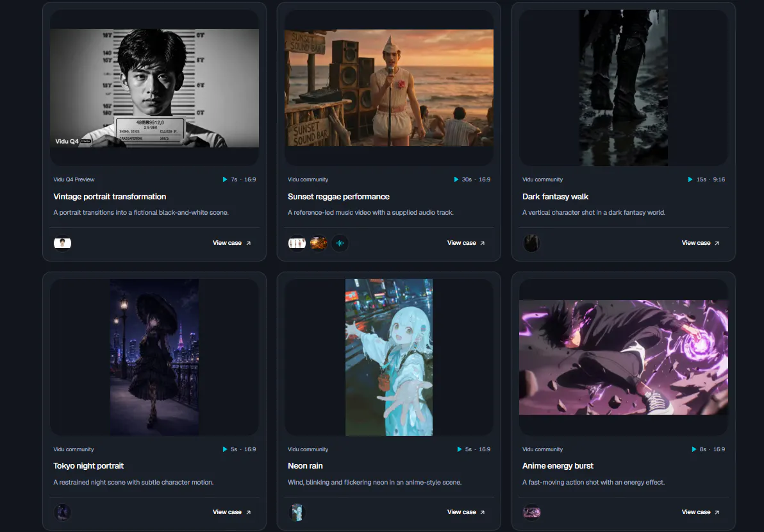Click View case for Dark fantasy walk

click(x=701, y=243)
